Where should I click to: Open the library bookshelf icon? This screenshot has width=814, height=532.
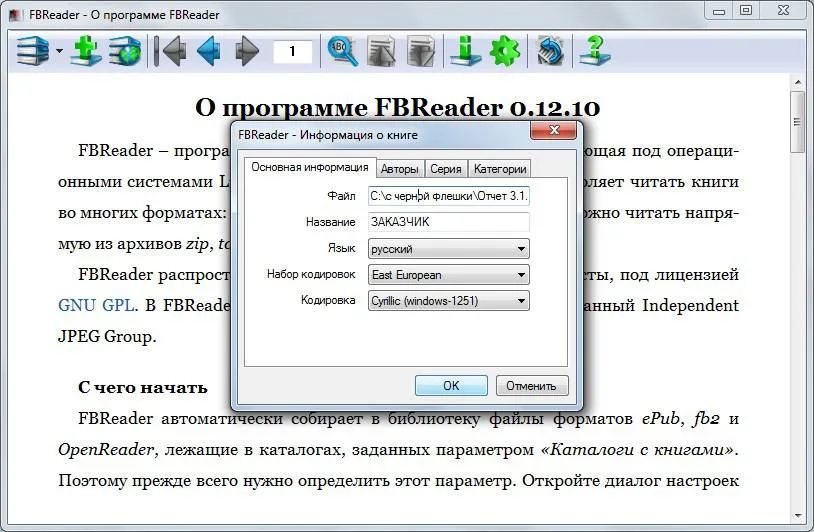pyautogui.click(x=33, y=51)
